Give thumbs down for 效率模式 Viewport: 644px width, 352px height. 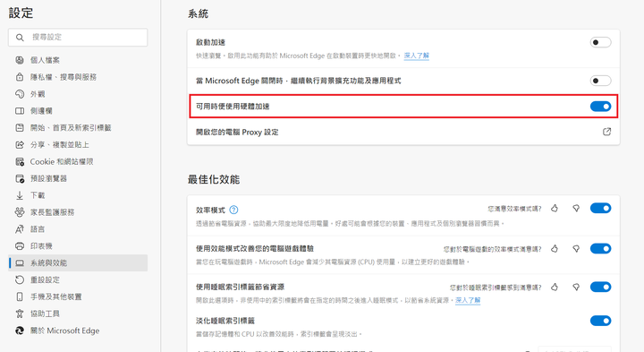coord(576,209)
